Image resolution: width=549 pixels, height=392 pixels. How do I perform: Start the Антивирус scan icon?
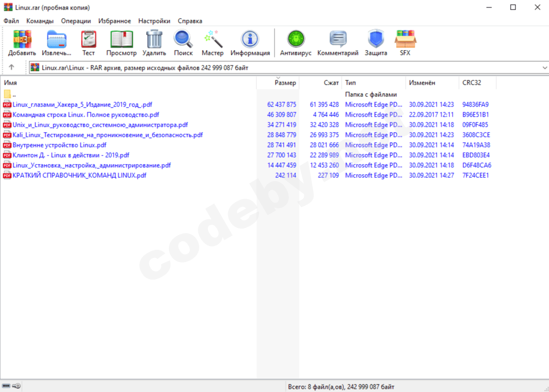pyautogui.click(x=296, y=39)
